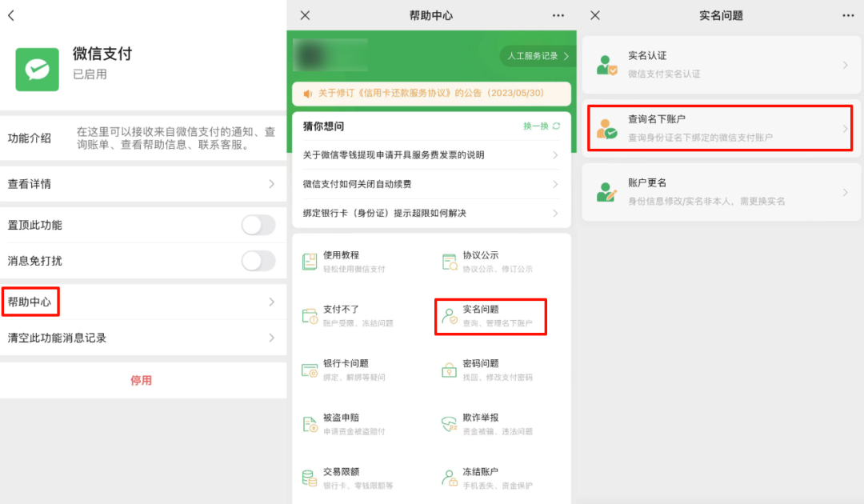Close the 帮助中心 page with X

click(305, 15)
